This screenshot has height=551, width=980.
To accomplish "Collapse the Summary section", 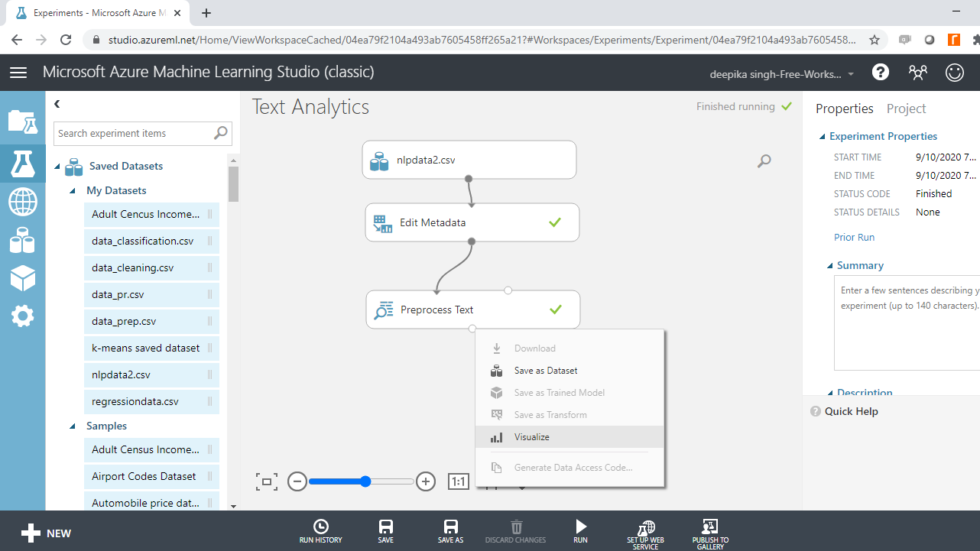I will [830, 266].
